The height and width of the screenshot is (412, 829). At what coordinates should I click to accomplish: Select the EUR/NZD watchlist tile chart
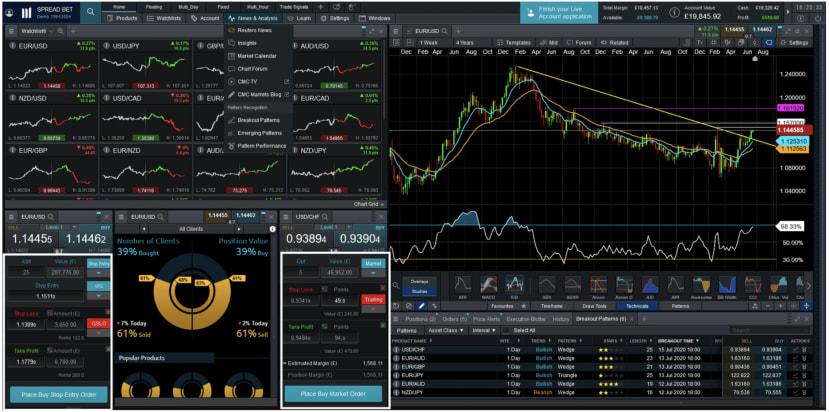click(x=144, y=172)
